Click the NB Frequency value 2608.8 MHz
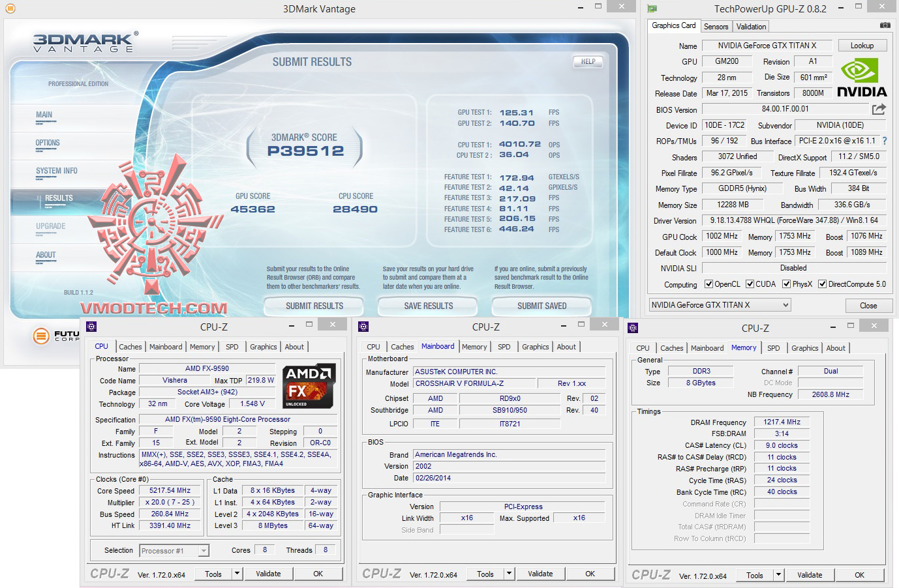Viewport: 899px width, 588px height. tap(830, 394)
